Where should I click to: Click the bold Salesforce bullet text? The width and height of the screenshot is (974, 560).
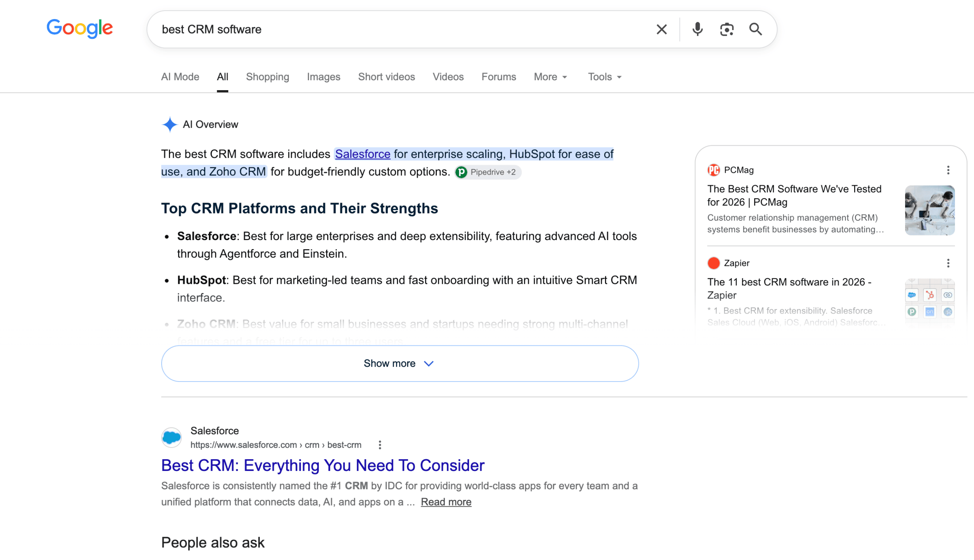tap(207, 236)
